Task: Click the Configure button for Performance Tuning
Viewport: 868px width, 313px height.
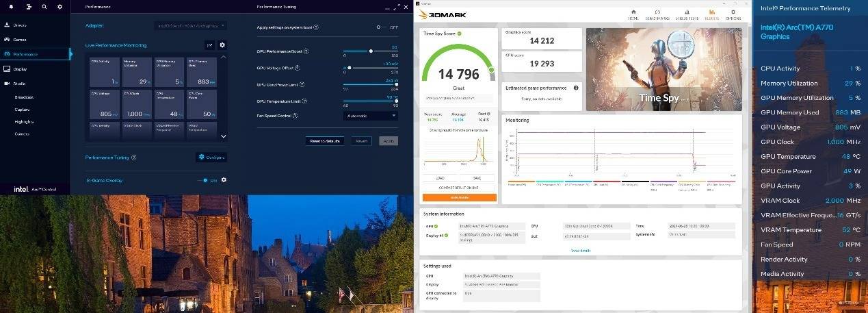Action: tap(211, 157)
